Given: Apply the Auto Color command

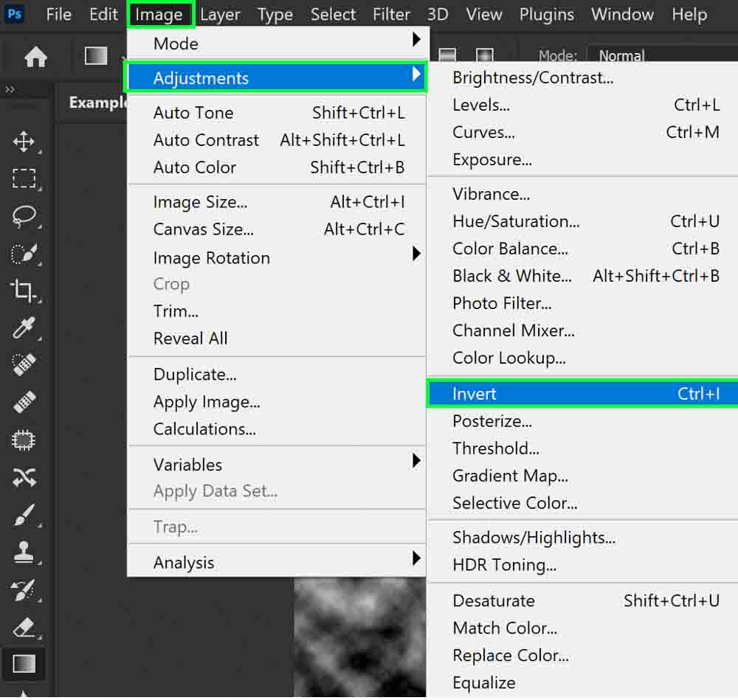Looking at the screenshot, I should click(x=277, y=167).
